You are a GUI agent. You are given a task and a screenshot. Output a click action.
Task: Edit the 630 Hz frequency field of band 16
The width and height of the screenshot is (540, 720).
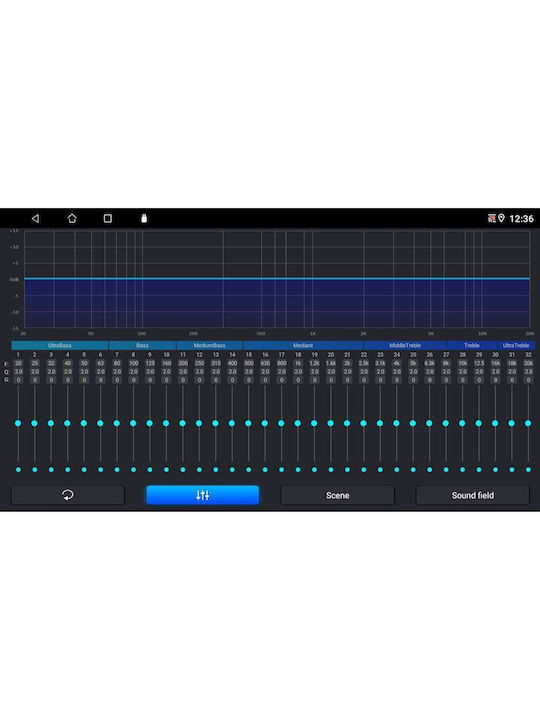[x=265, y=363]
